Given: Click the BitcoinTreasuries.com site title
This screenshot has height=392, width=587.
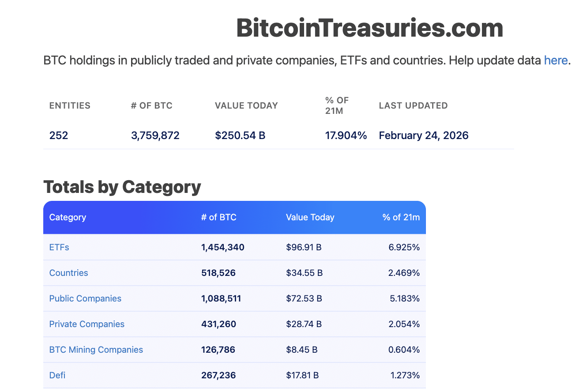Looking at the screenshot, I should (370, 28).
